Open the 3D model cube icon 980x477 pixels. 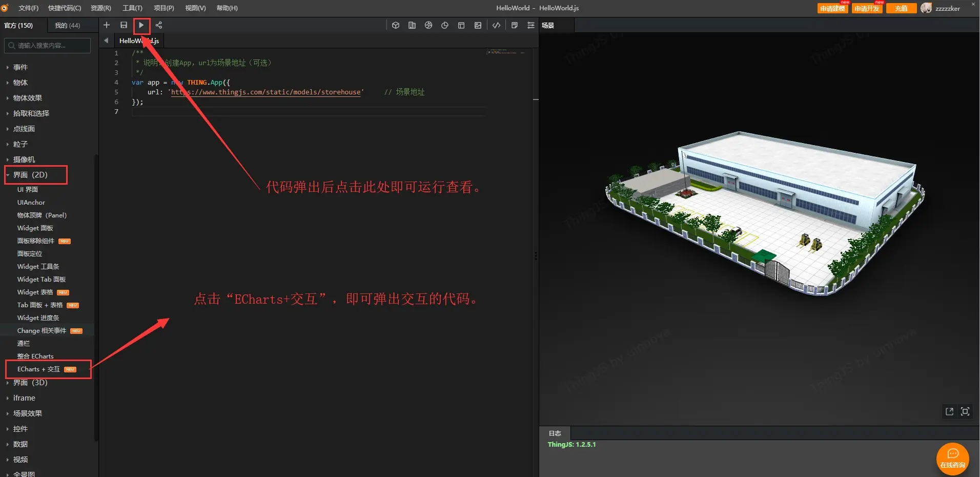pos(396,25)
